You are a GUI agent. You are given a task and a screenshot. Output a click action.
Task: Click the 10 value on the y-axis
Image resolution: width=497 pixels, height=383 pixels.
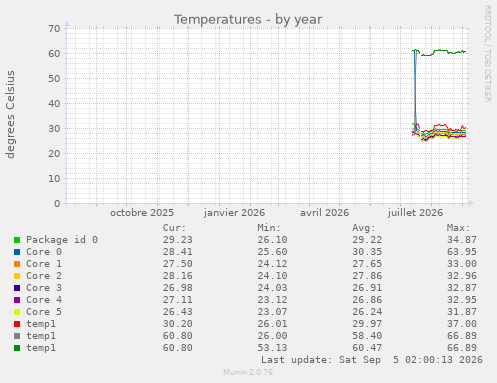pyautogui.click(x=54, y=179)
